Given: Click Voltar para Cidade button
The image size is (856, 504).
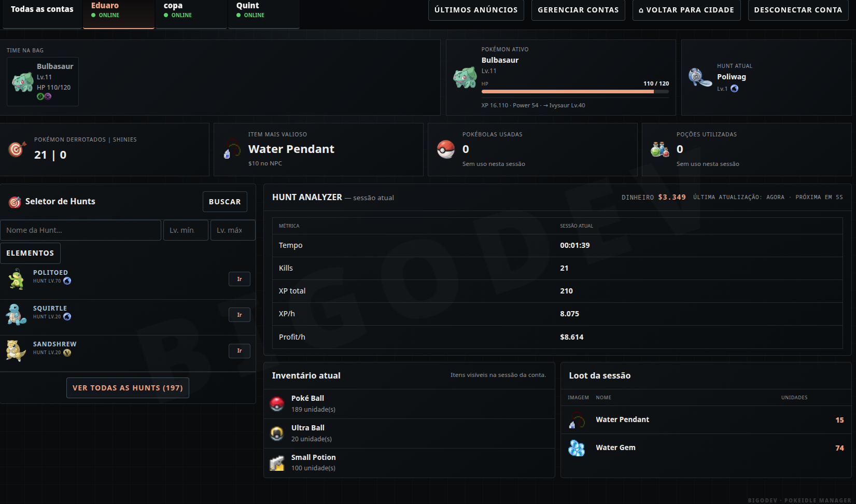Looking at the screenshot, I should click(686, 10).
